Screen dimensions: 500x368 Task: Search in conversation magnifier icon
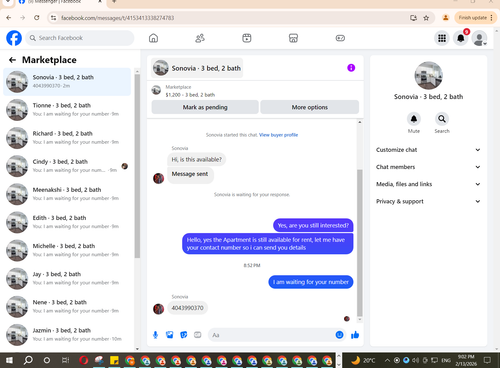point(442,119)
